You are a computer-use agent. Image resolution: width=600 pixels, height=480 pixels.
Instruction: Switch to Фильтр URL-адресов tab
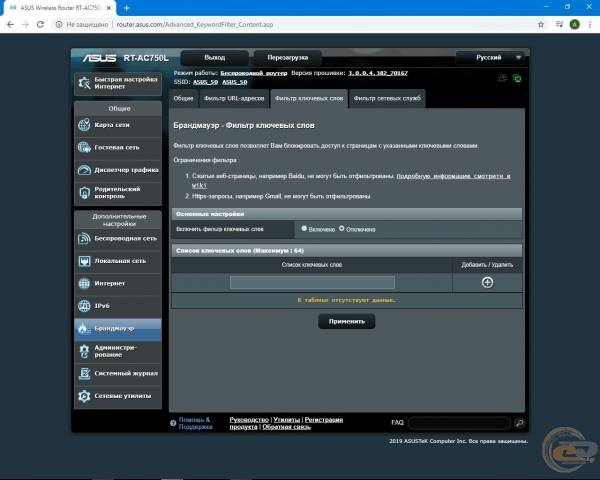coord(233,98)
